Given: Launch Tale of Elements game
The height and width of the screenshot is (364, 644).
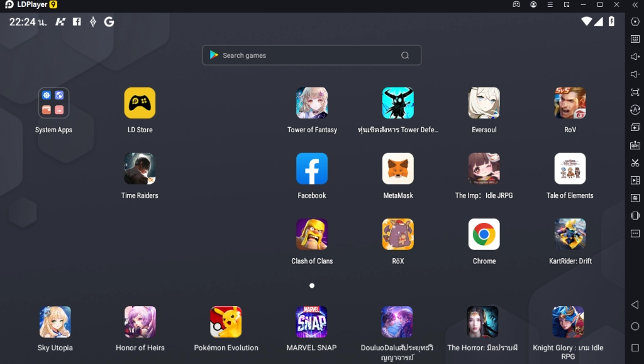Looking at the screenshot, I should (x=570, y=169).
